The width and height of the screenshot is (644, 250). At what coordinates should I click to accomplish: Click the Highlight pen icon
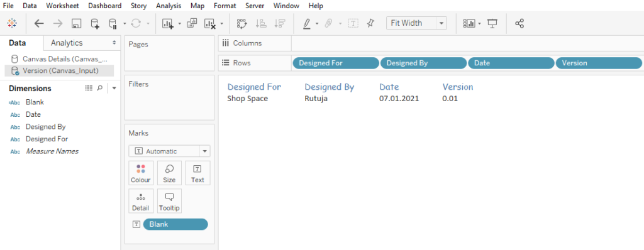307,23
